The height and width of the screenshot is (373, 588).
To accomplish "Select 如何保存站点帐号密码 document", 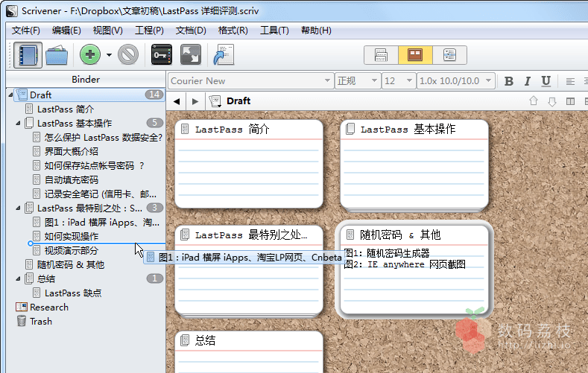I will tap(94, 165).
